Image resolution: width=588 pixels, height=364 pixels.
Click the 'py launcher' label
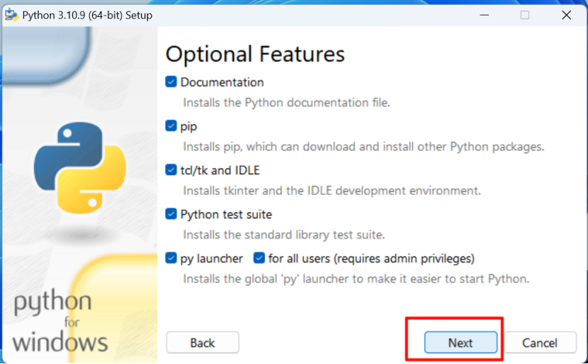click(212, 258)
